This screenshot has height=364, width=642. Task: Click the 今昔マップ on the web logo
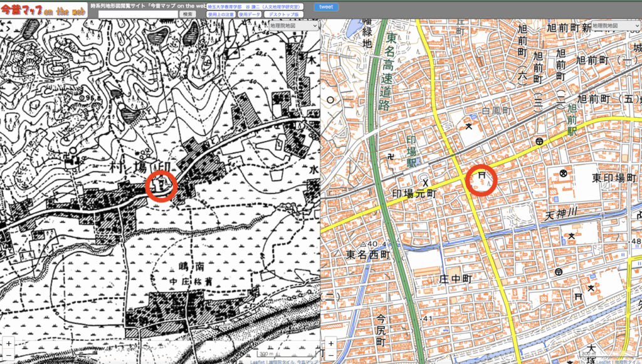(43, 10)
